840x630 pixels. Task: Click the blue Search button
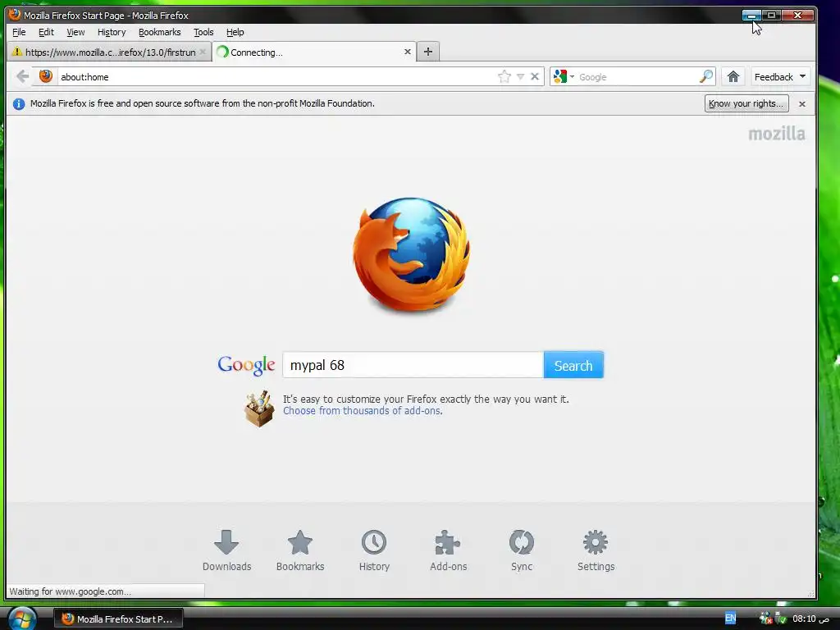573,365
